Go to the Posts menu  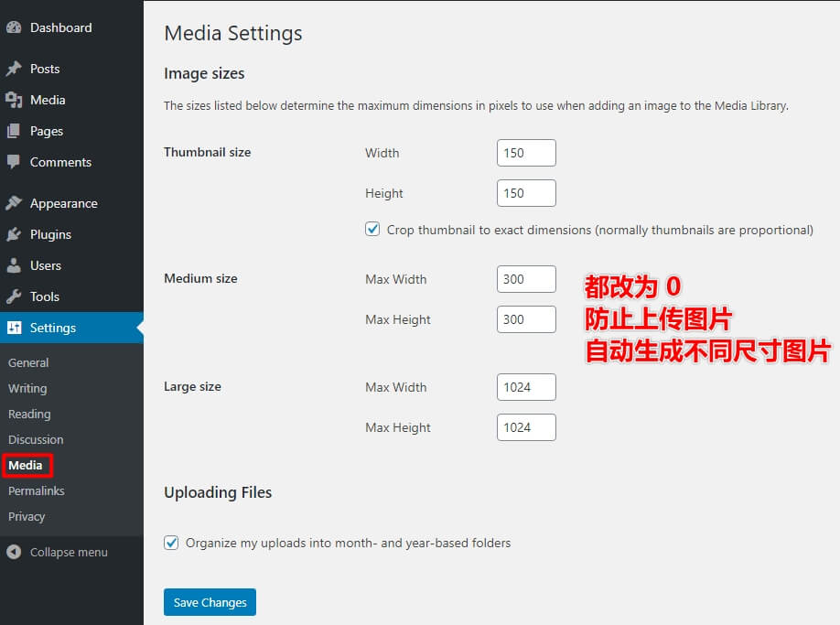click(45, 69)
